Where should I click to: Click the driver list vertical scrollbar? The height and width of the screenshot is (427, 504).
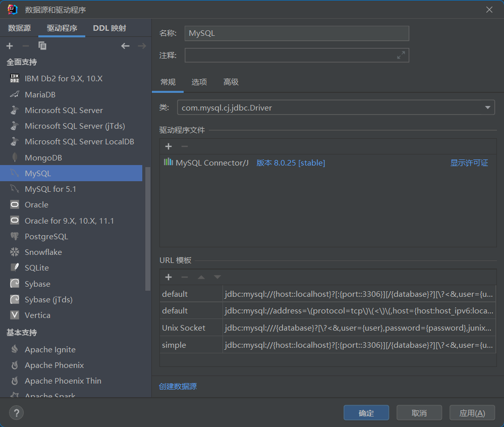(148, 229)
